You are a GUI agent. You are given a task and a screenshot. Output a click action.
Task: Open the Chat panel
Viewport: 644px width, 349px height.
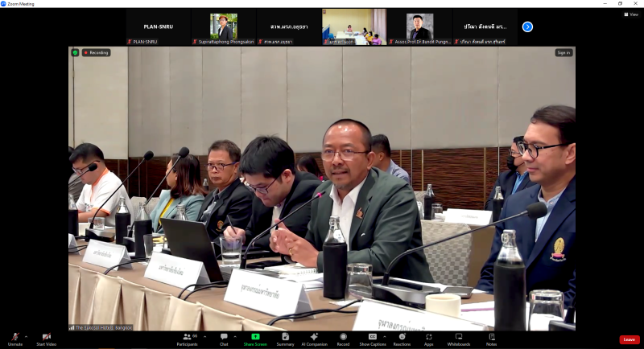pos(224,339)
